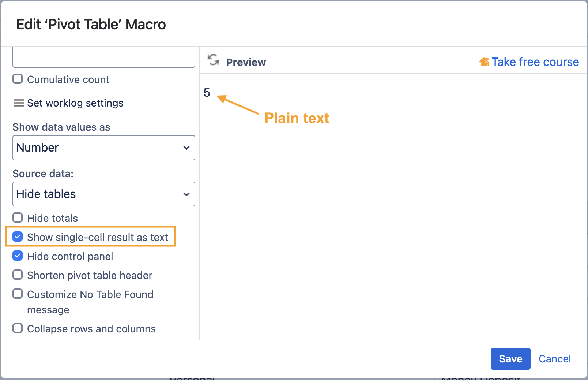Enable the Cumulative count checkbox
This screenshot has height=380, width=588.
coord(18,79)
